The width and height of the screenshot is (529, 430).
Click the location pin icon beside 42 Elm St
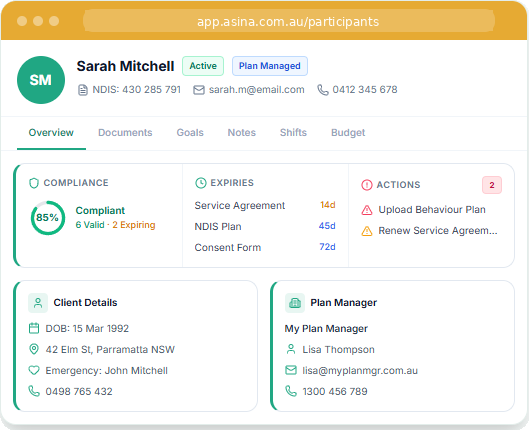point(34,349)
